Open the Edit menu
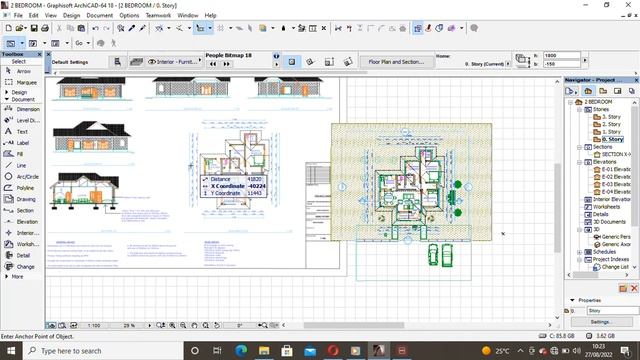The height and width of the screenshot is (360, 640). (33, 15)
